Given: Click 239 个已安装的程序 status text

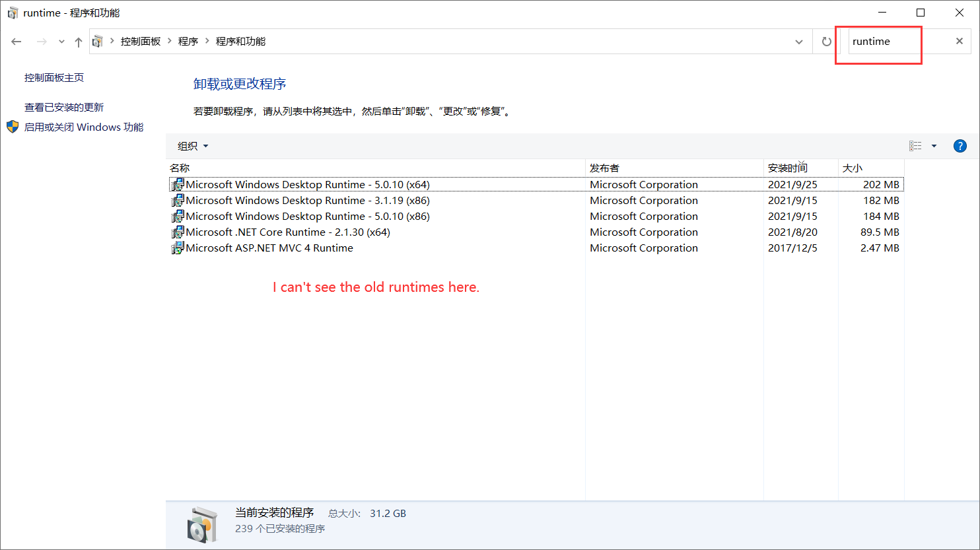Looking at the screenshot, I should pos(280,529).
